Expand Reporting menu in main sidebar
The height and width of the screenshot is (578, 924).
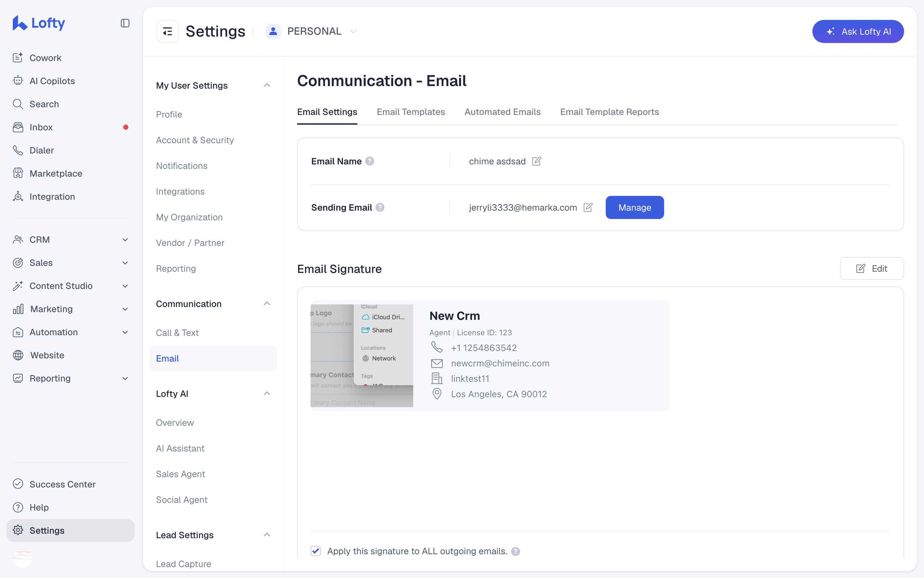(x=125, y=379)
